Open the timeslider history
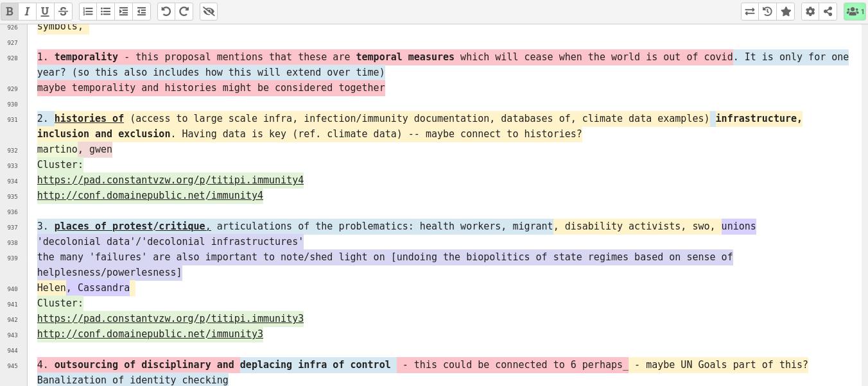This screenshot has width=868, height=386. [767, 12]
